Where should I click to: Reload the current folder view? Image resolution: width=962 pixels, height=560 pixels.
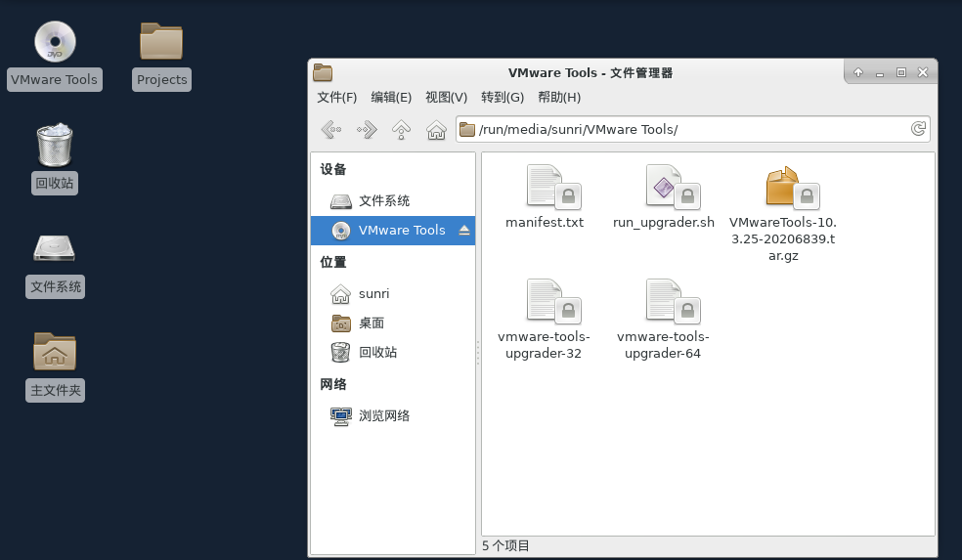click(x=918, y=129)
